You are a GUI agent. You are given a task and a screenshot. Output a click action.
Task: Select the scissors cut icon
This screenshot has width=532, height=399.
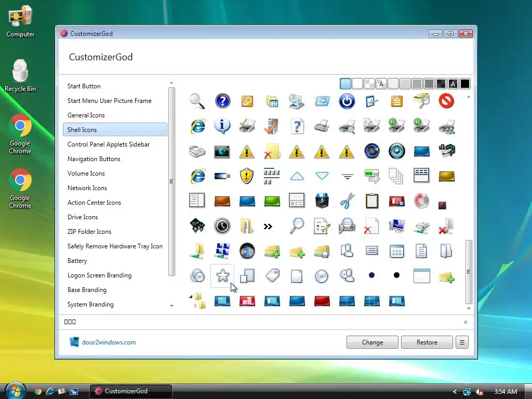click(347, 201)
